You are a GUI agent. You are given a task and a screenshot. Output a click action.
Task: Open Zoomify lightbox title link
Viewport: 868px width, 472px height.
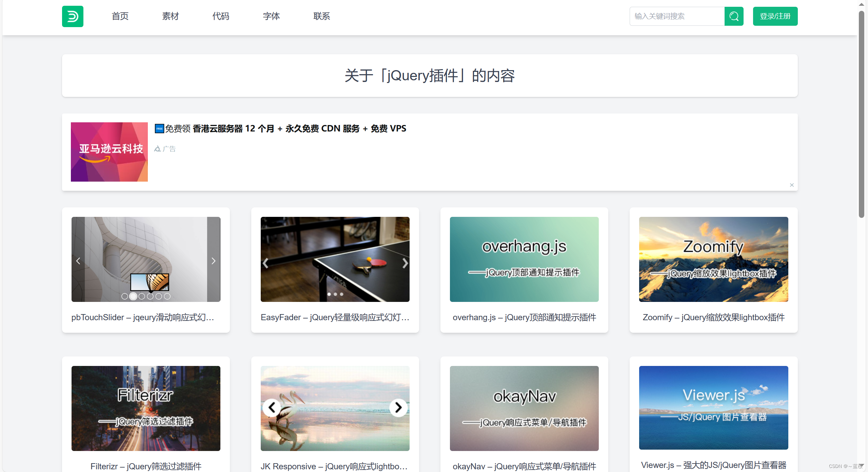(x=713, y=317)
